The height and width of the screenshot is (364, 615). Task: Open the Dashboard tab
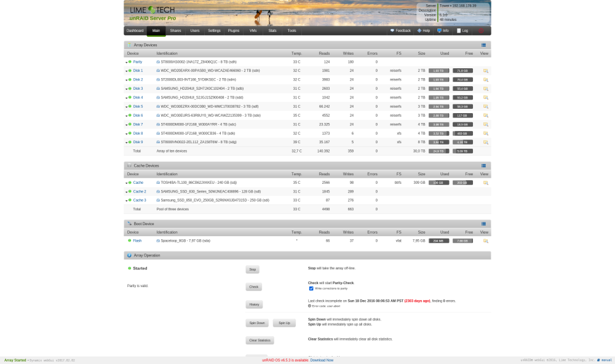(135, 31)
